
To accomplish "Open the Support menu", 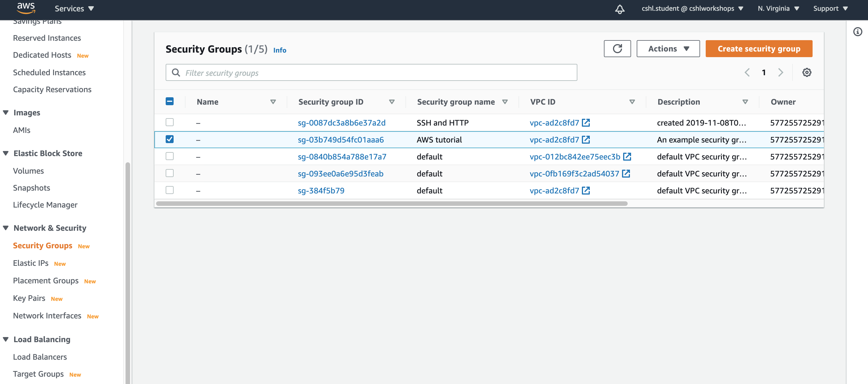I will click(x=830, y=8).
